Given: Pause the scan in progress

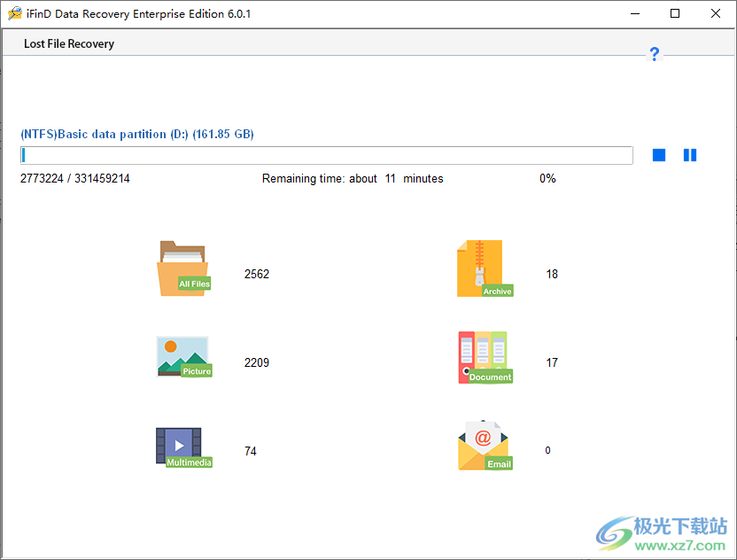Looking at the screenshot, I should 689,155.
